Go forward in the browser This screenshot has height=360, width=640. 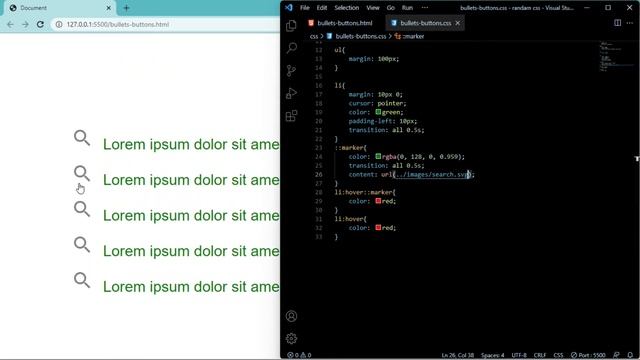pos(25,24)
